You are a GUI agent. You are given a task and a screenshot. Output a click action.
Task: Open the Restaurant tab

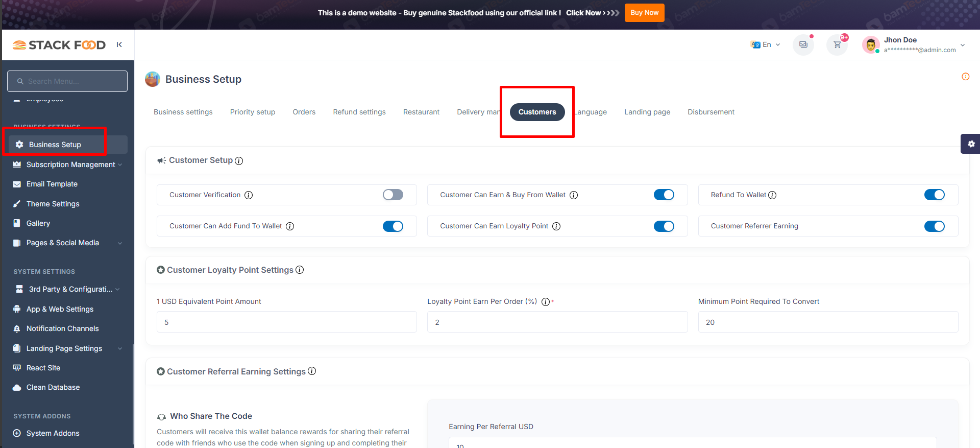[x=421, y=112]
